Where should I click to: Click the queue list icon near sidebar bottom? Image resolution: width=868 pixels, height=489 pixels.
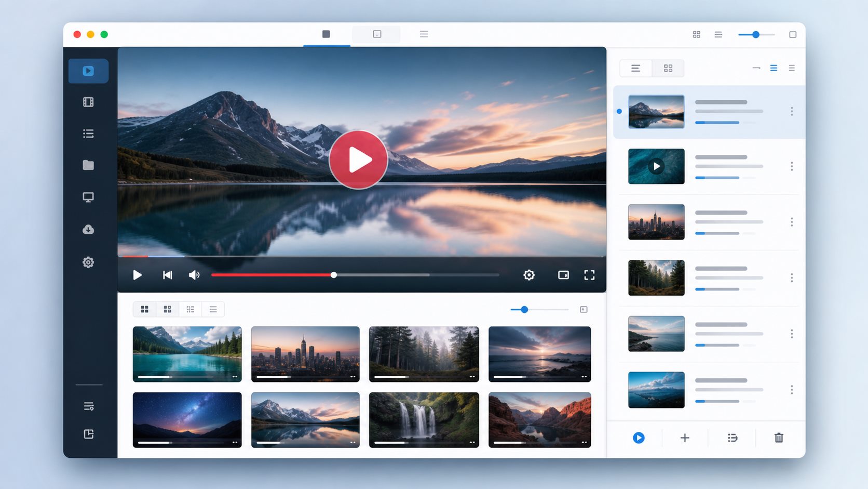point(89,406)
